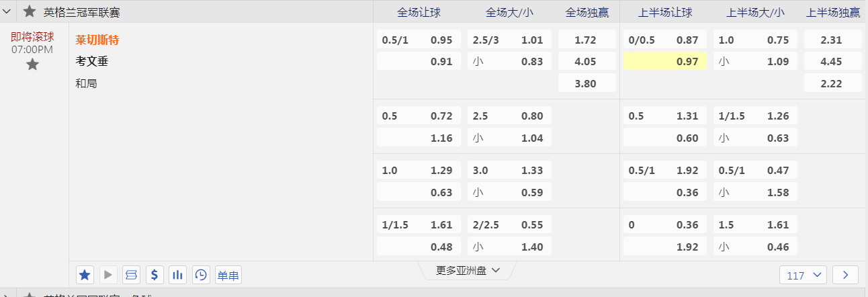This screenshot has height=297, width=868.
Task: Select the 即将滚球 status label
Action: 32,36
